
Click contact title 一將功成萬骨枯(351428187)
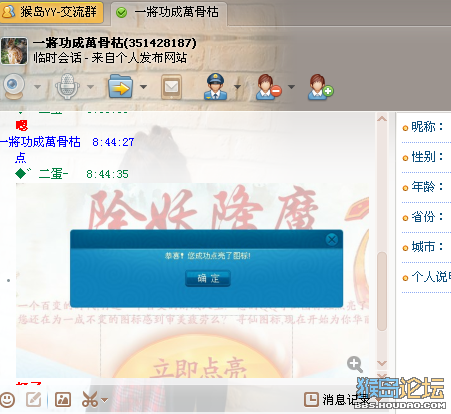tap(115, 43)
